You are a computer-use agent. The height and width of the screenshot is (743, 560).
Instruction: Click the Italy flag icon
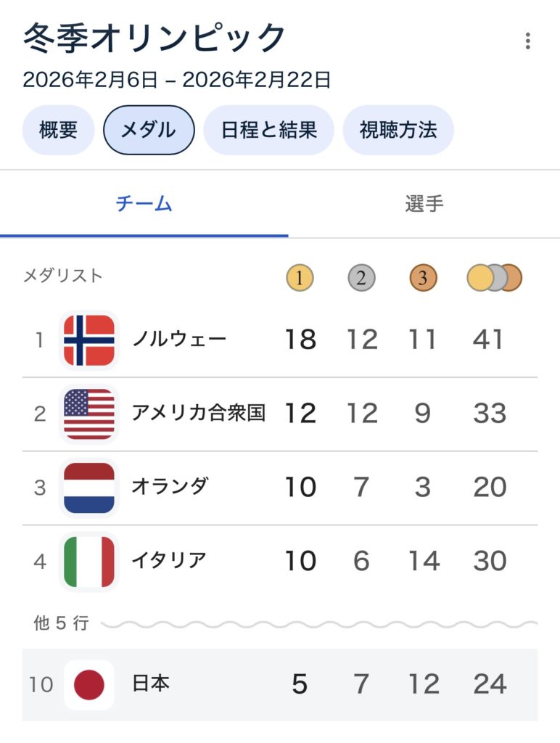tap(88, 561)
